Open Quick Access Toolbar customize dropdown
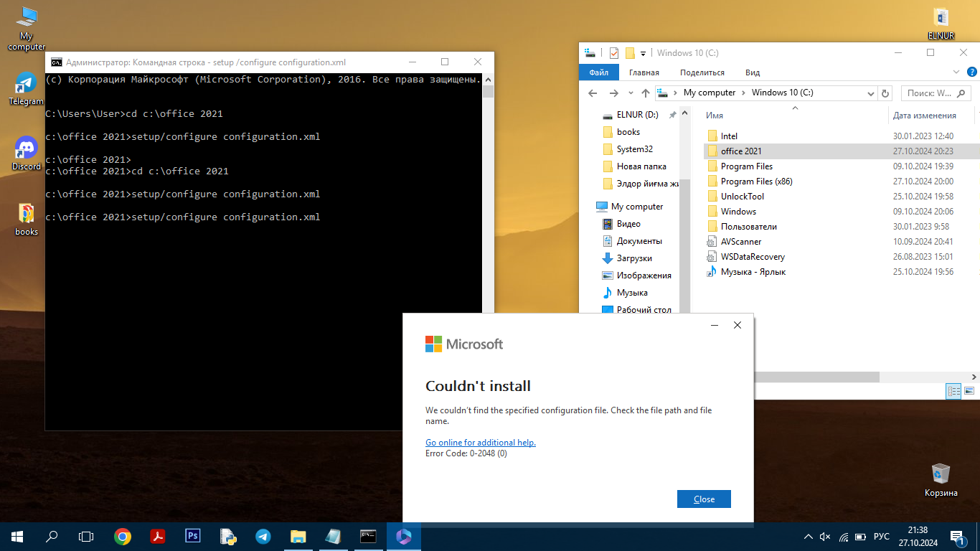Viewport: 980px width, 551px height. point(644,53)
